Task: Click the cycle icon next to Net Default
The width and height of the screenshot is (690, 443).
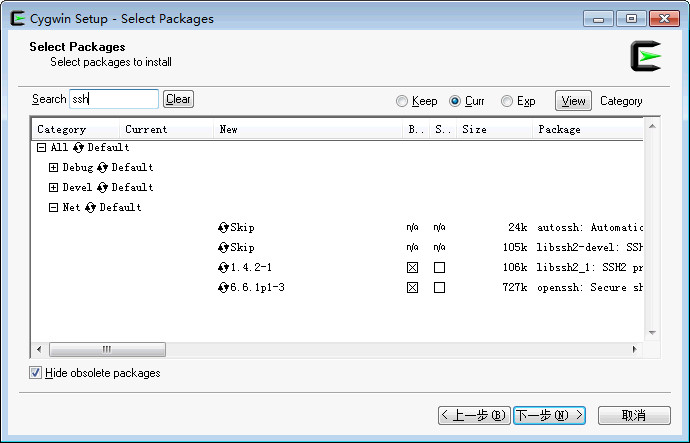Action: 90,207
